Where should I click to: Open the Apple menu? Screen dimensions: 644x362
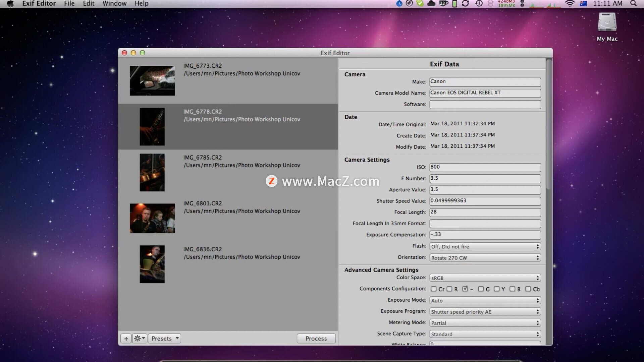pos(10,4)
